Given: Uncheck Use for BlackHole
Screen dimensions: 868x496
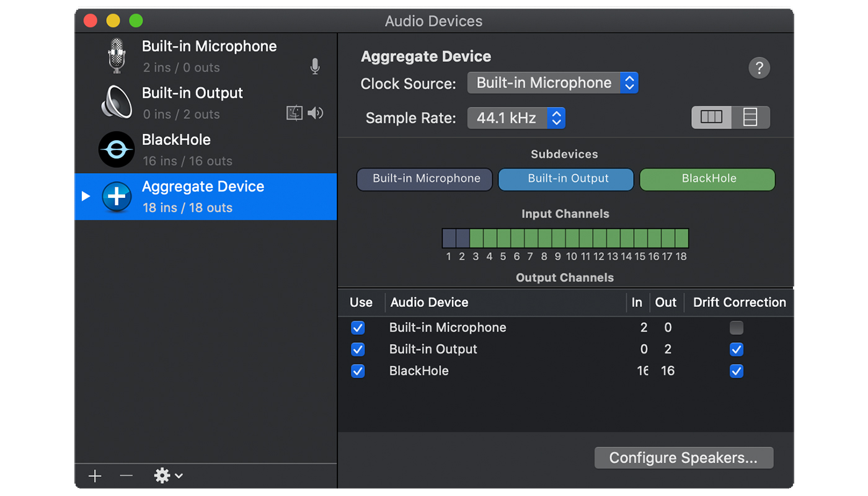Looking at the screenshot, I should pos(358,371).
